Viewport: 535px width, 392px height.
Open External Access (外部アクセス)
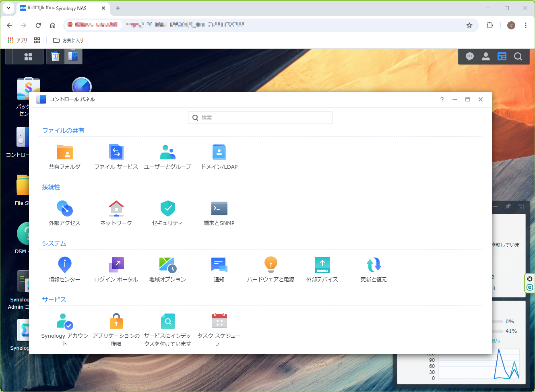[64, 213]
